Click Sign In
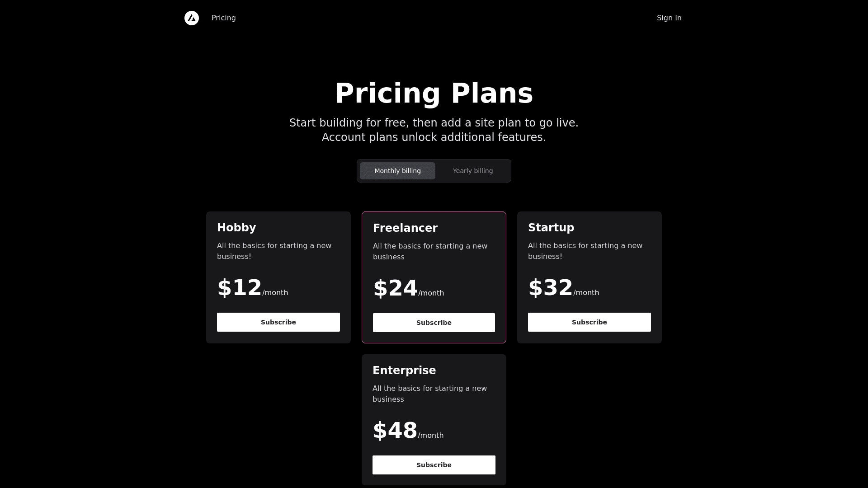The width and height of the screenshot is (868, 488). point(669,18)
